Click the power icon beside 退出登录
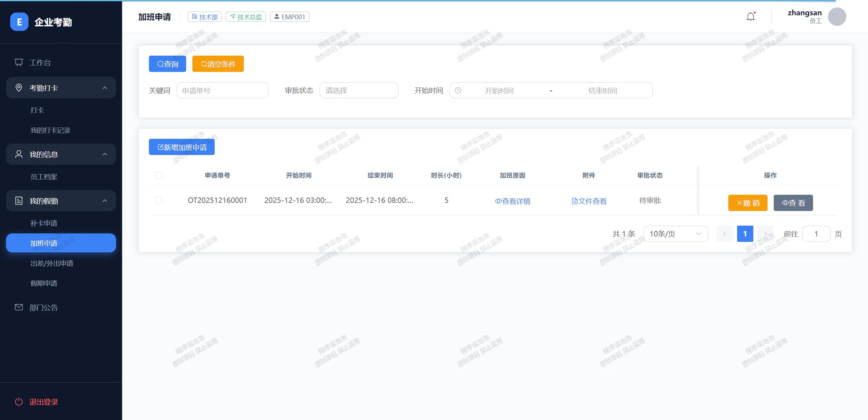 pos(19,402)
